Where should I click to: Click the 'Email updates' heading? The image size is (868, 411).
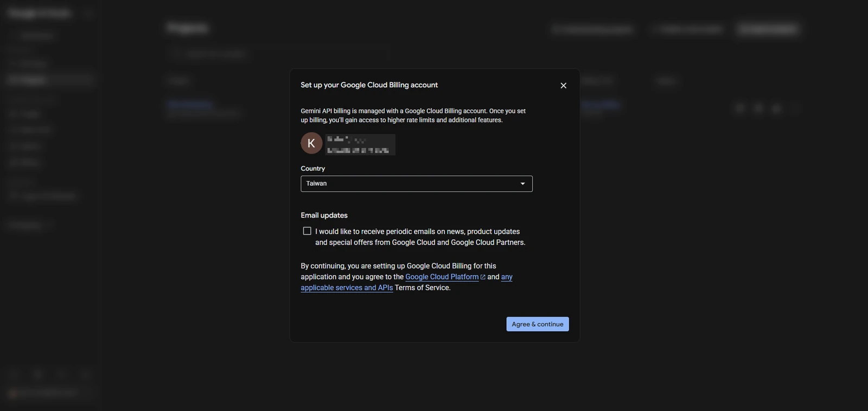coord(324,215)
